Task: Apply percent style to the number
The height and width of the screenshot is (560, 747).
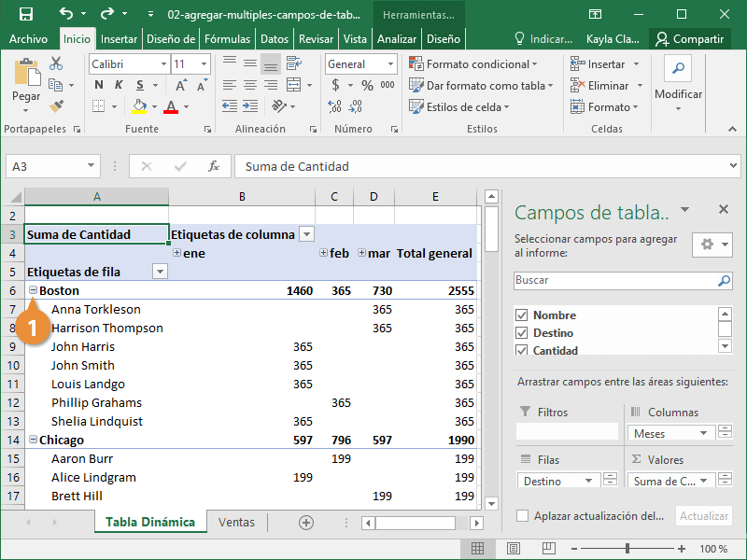Action: pos(367,86)
